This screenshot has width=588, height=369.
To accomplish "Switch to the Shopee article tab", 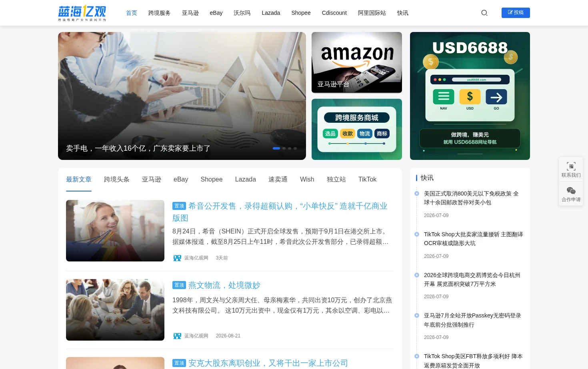I will (x=212, y=180).
